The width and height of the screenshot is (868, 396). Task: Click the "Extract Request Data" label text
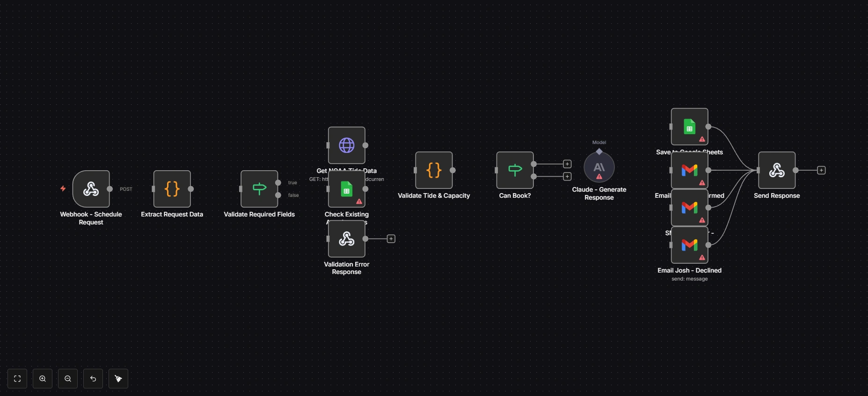[x=172, y=215]
